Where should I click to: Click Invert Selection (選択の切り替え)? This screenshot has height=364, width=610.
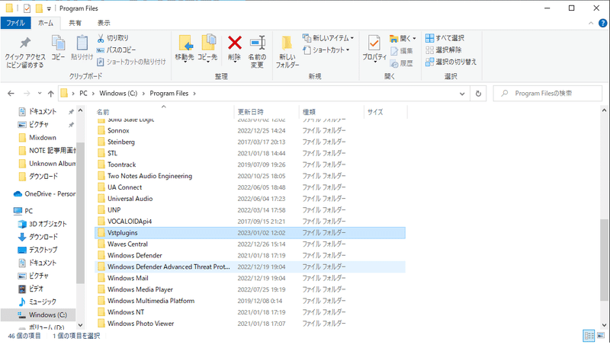click(451, 62)
